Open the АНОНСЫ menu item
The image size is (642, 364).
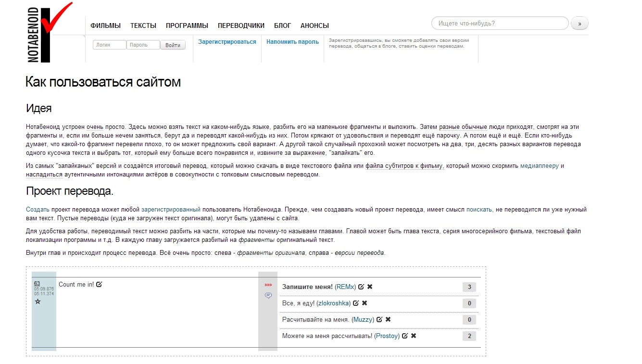click(315, 25)
